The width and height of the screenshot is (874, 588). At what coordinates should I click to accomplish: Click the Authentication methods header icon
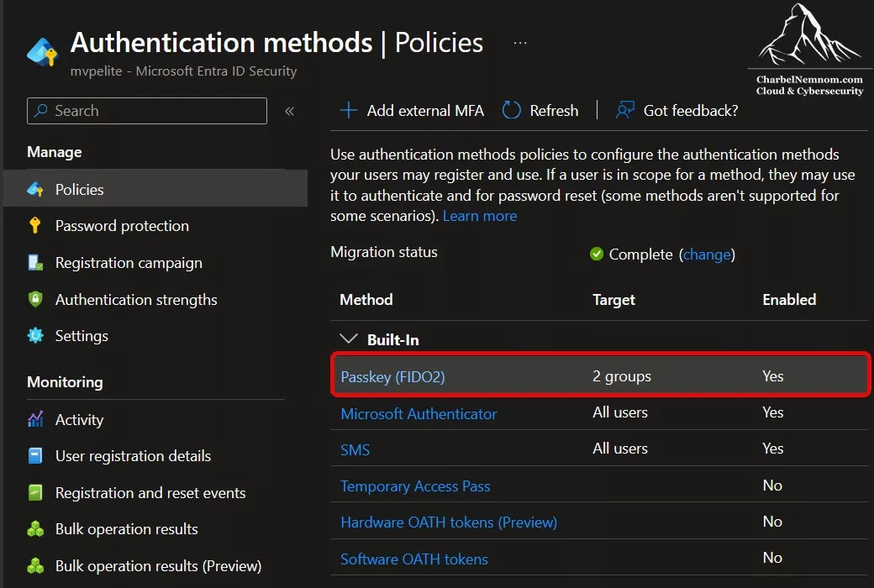pos(42,53)
